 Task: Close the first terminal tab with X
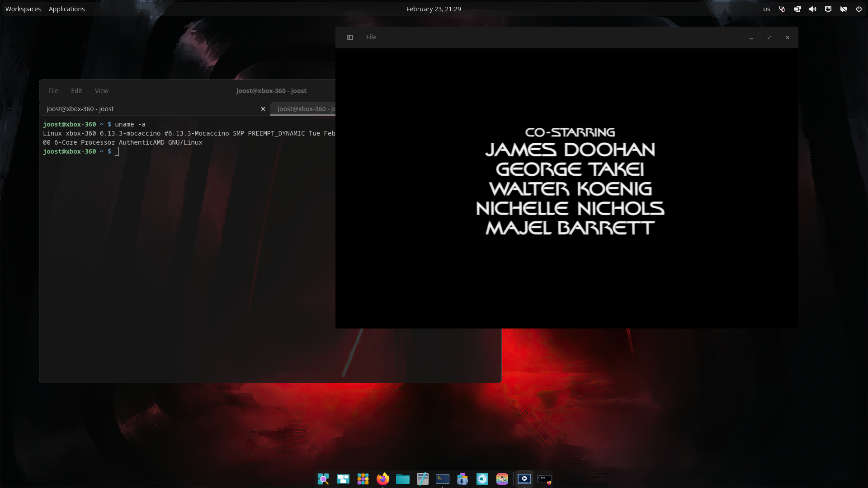point(263,109)
